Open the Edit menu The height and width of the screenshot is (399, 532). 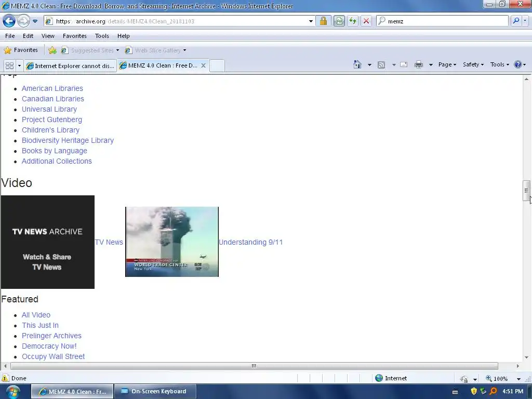pyautogui.click(x=28, y=36)
